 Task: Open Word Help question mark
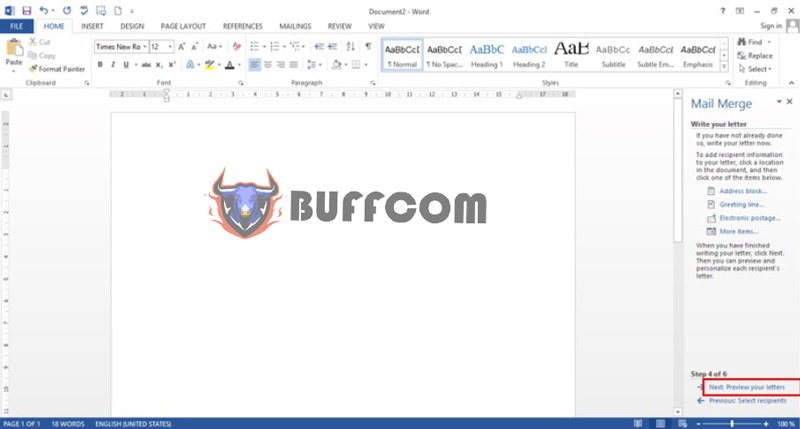(x=722, y=11)
